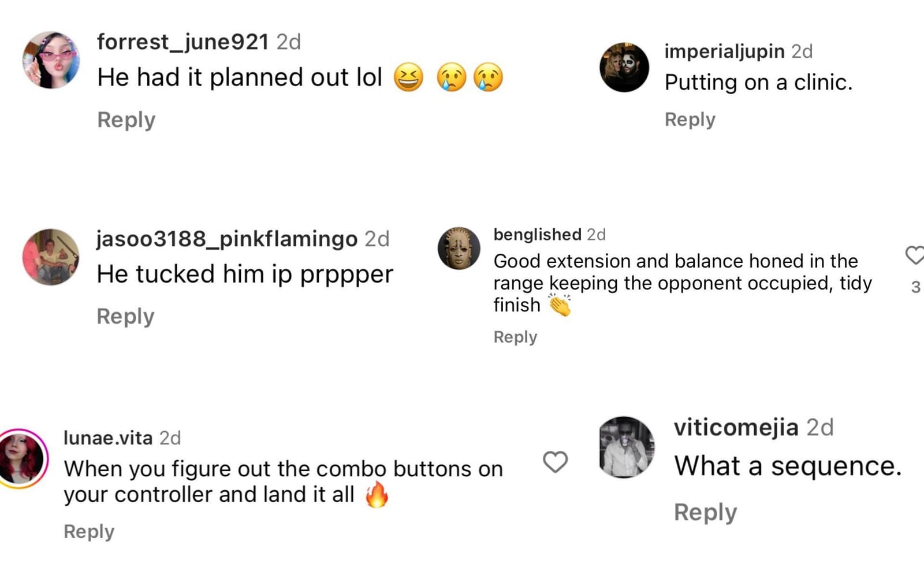The image size is (924, 578).
Task: Open forrest_june921 profile picture
Action: point(51,60)
